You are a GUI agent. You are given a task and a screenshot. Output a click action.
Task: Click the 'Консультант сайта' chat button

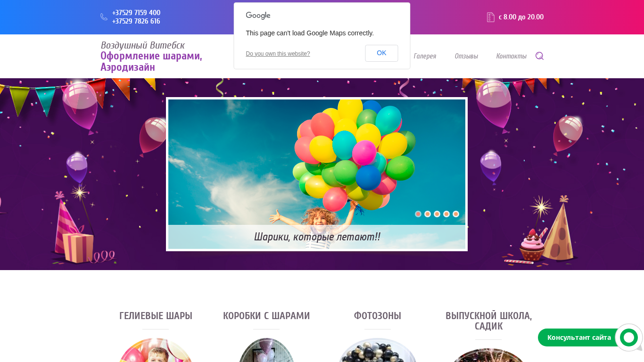pos(579,337)
